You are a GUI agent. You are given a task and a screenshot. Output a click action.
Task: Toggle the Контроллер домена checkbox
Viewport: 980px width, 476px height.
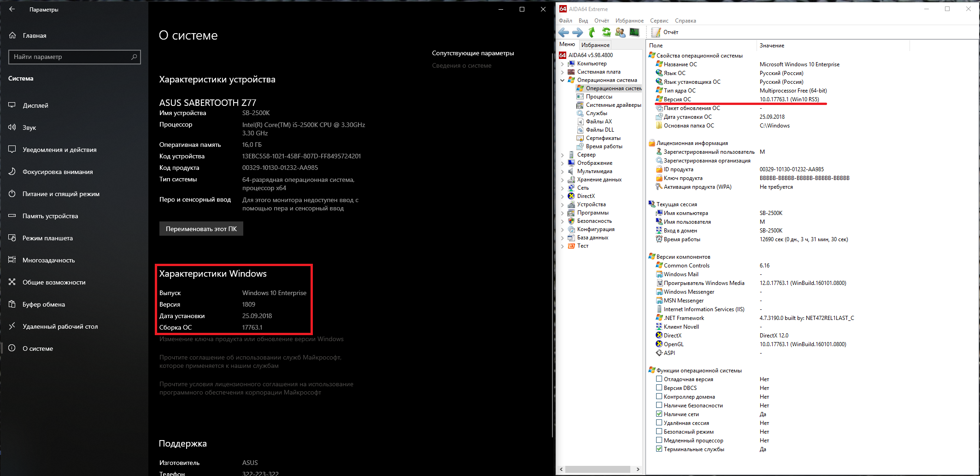[659, 396]
